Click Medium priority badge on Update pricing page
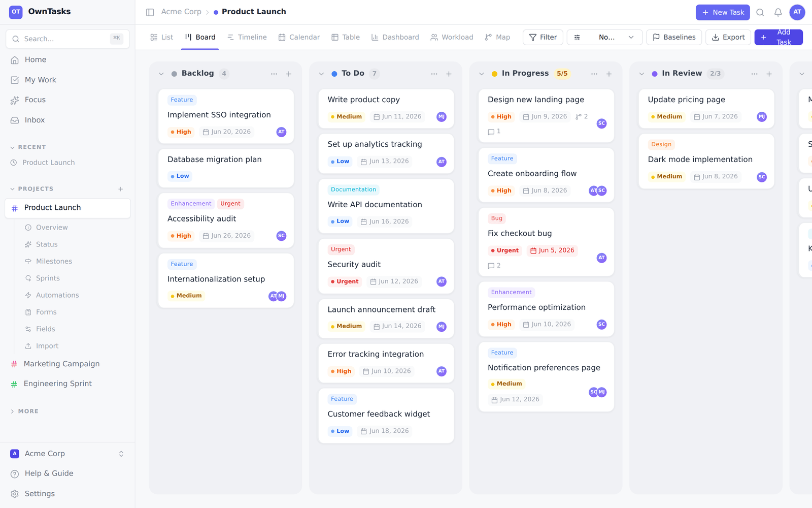812x508 pixels. pos(666,117)
